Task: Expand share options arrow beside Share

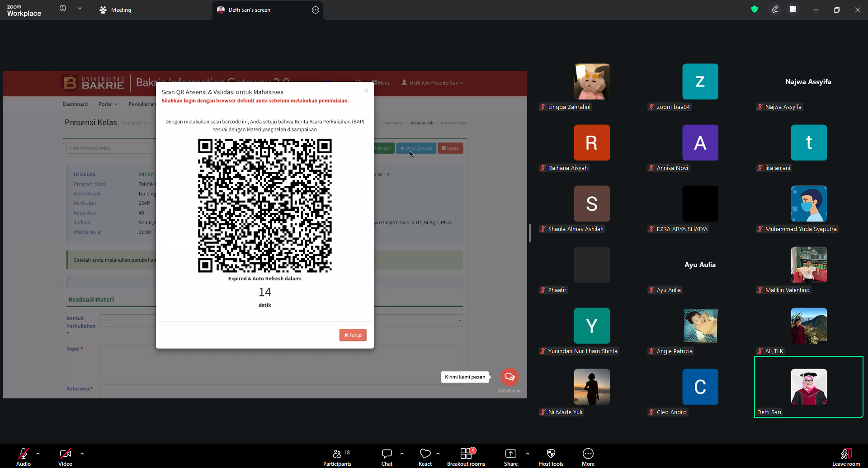Action: tap(528, 453)
